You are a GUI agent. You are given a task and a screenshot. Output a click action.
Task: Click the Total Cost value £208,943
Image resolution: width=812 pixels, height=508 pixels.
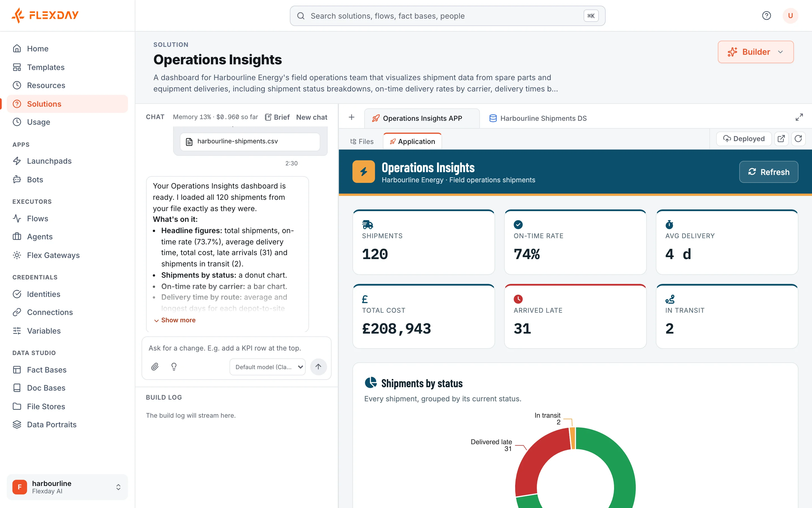pyautogui.click(x=396, y=329)
